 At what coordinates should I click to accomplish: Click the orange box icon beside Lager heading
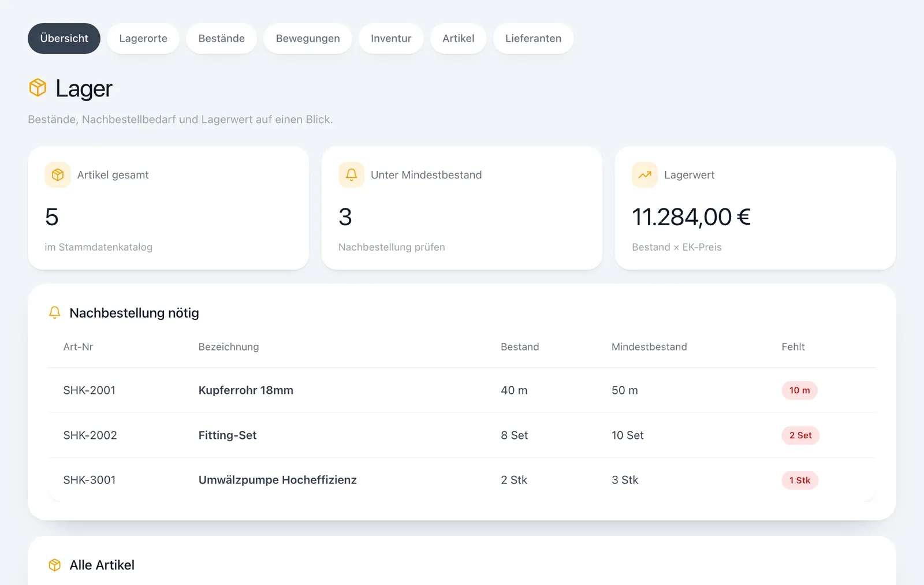point(38,88)
